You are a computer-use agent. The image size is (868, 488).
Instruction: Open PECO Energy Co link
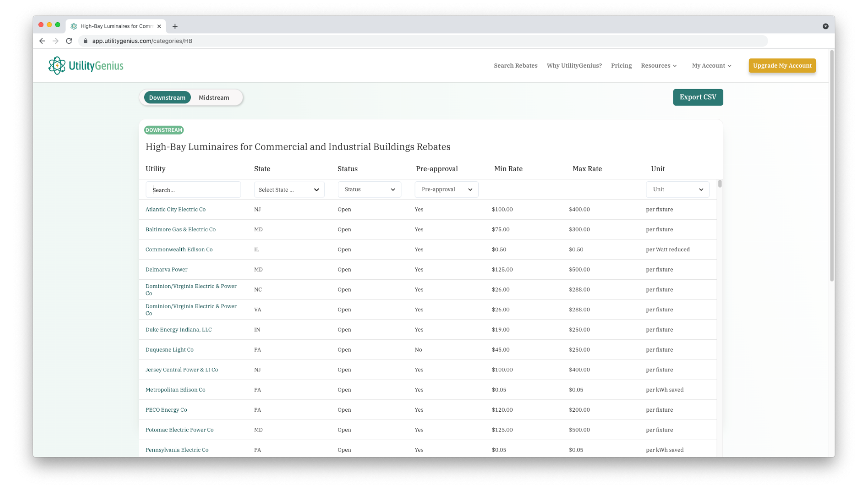pyautogui.click(x=166, y=410)
